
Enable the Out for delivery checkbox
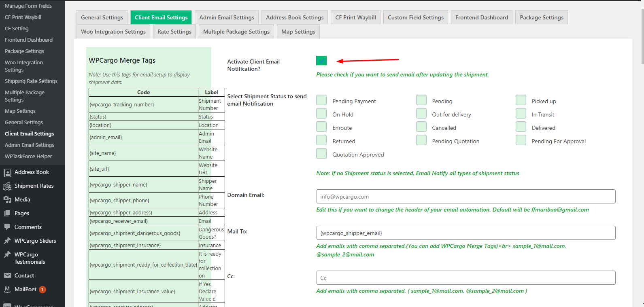[421, 114]
